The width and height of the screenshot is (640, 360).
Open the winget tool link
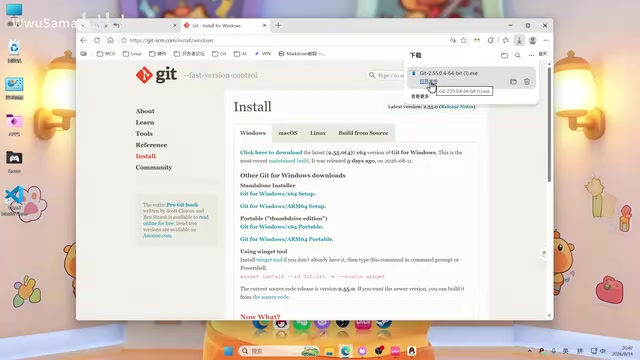[269, 260]
